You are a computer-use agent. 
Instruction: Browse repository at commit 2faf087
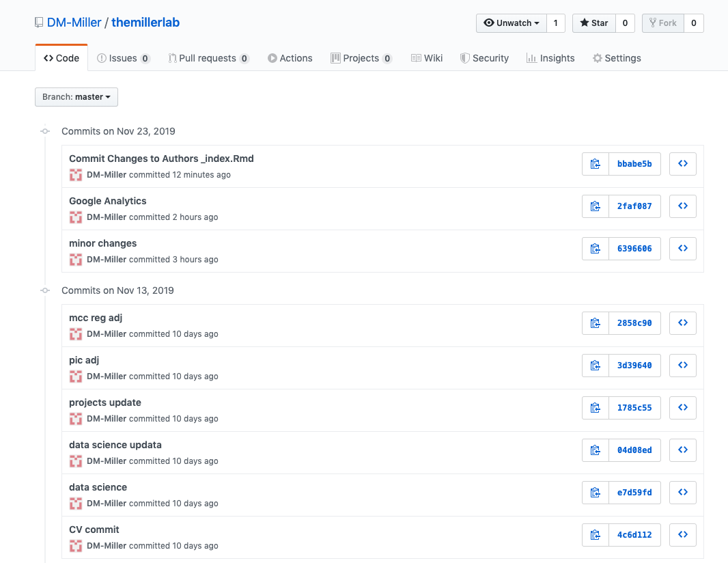(x=682, y=206)
